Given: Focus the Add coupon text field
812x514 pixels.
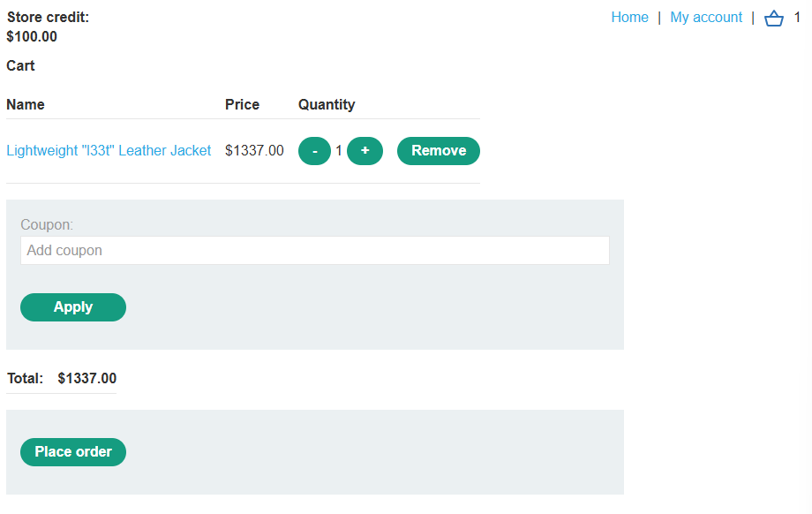Looking at the screenshot, I should 315,250.
